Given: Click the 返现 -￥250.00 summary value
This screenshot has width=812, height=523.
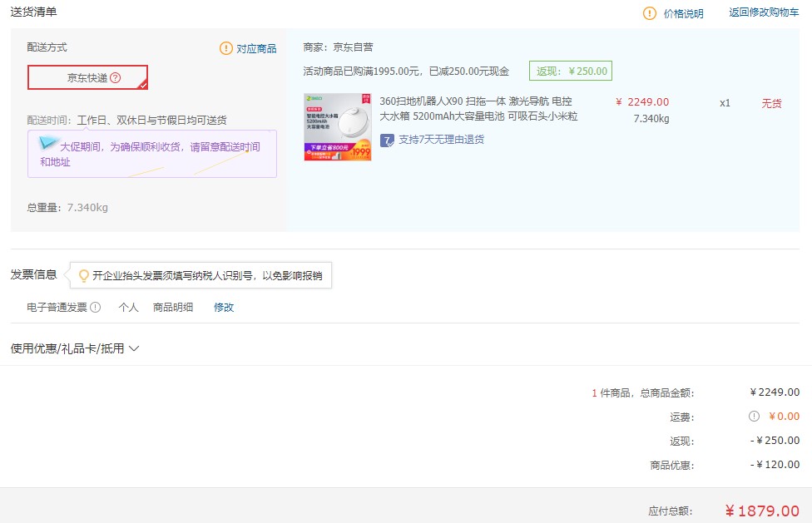Looking at the screenshot, I should [x=775, y=440].
